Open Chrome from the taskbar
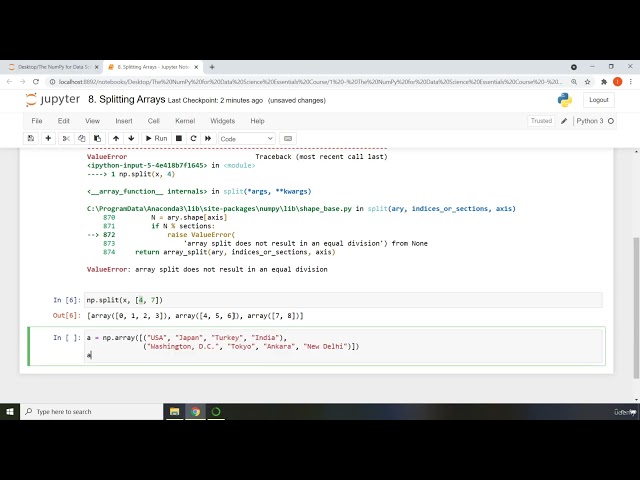Viewport: 640px width, 480px height. 195,411
